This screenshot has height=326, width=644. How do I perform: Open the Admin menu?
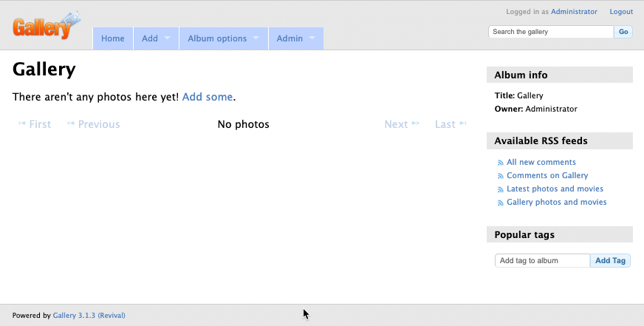pyautogui.click(x=290, y=38)
